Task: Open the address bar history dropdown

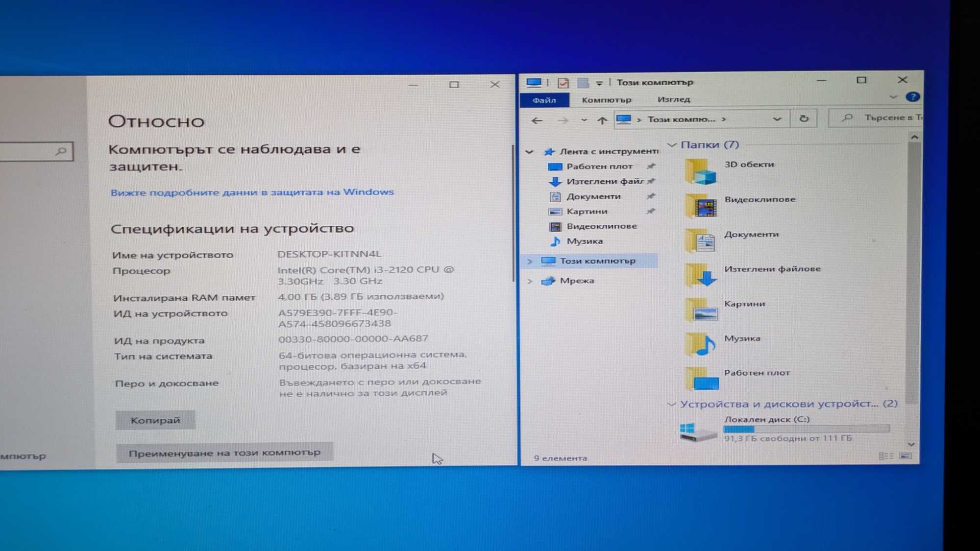Action: click(x=777, y=119)
